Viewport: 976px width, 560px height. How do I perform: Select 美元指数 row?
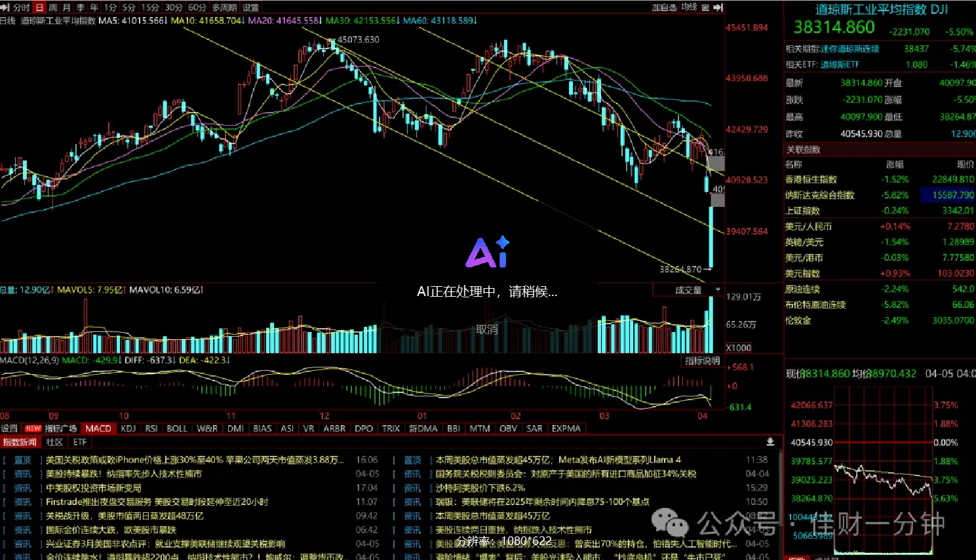click(x=880, y=273)
